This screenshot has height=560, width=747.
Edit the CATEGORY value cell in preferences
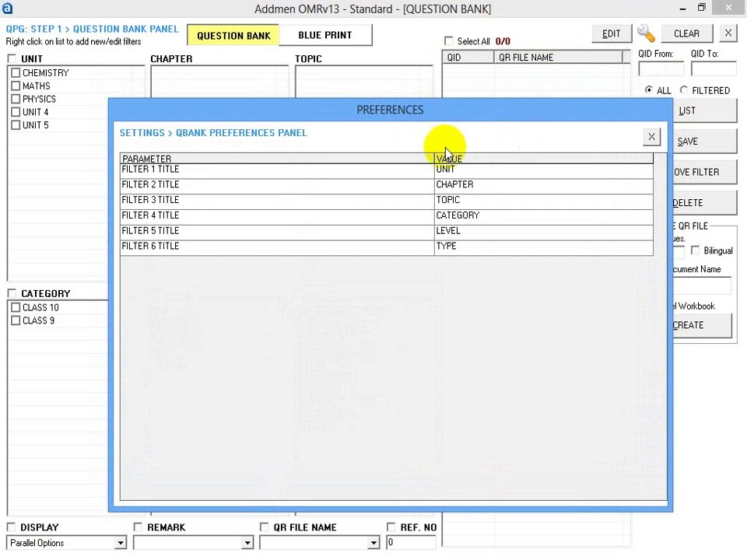[544, 215]
